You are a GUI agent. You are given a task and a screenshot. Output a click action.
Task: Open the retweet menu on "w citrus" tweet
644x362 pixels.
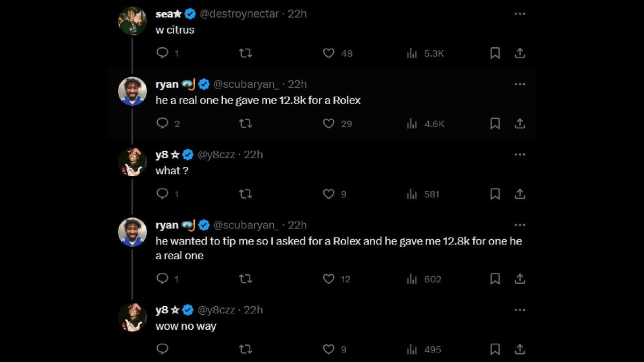(245, 53)
